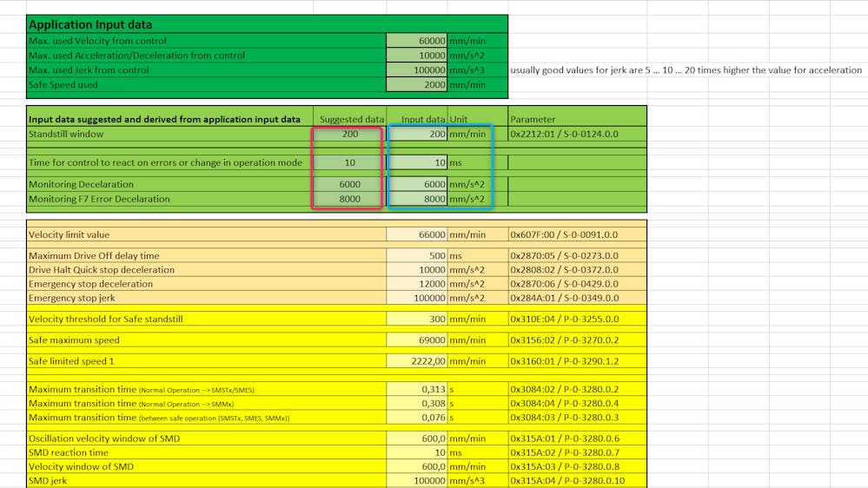Viewport: 868px width, 488px height.
Task: Select the 12000 emergency stop deceleration value
Action: coord(416,284)
